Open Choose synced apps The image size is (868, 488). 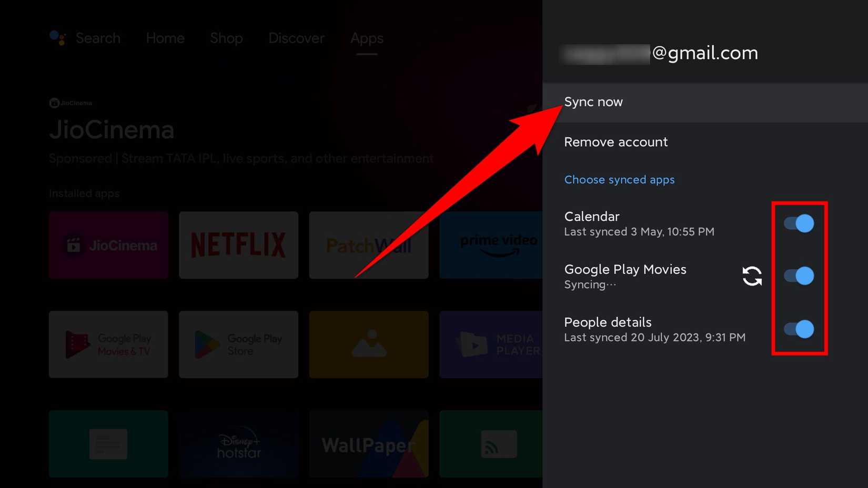[x=619, y=179]
